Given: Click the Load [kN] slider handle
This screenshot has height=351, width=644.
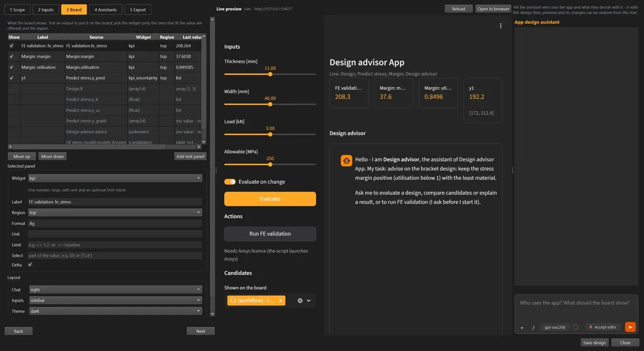Looking at the screenshot, I should pos(270,134).
